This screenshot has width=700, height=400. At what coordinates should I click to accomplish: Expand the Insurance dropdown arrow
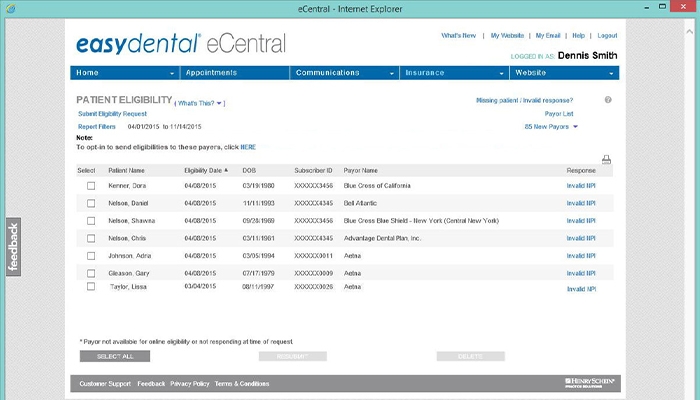click(x=501, y=73)
